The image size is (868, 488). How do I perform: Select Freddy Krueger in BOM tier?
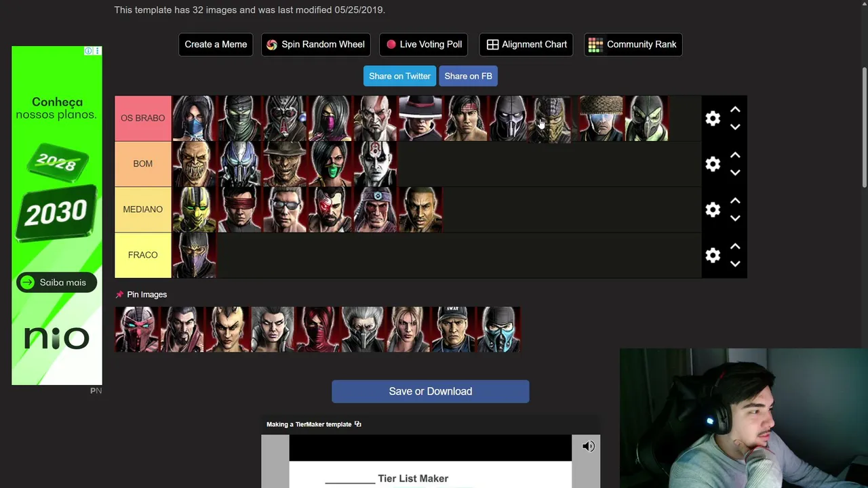pyautogui.click(x=285, y=164)
